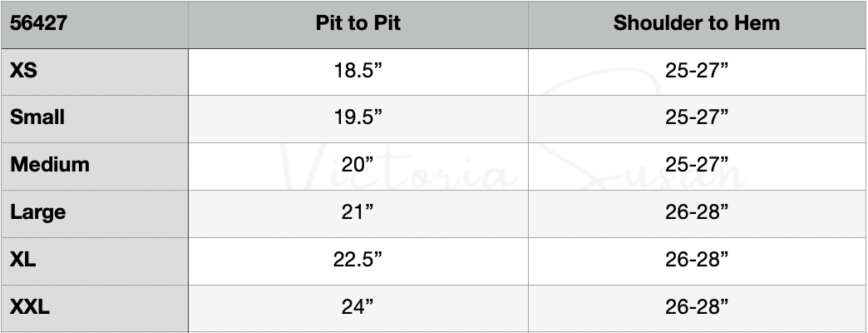Select the 21” pit measurement for Large

358,212
